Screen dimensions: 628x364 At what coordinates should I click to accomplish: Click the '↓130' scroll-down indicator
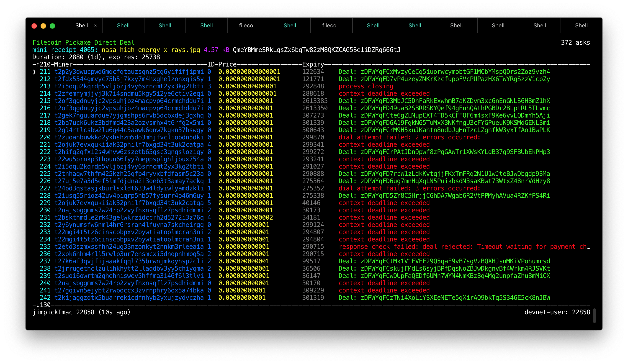click(x=43, y=305)
